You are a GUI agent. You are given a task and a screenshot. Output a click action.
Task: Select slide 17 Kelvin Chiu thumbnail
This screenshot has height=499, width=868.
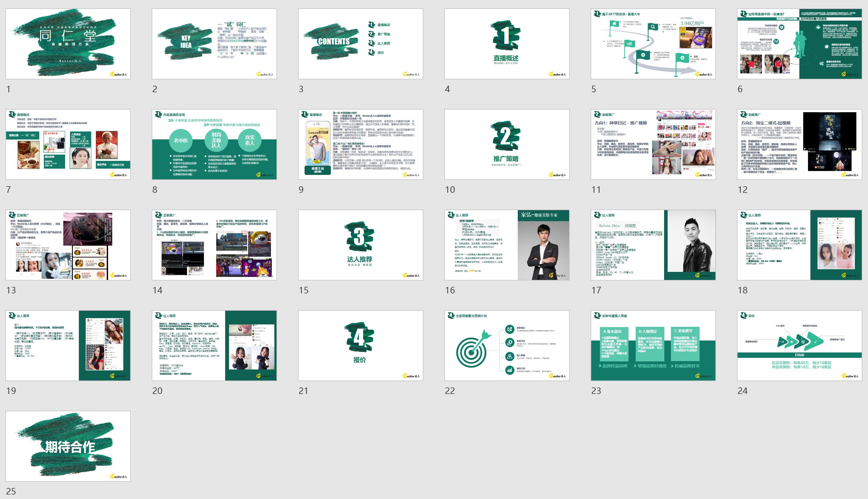point(653,245)
